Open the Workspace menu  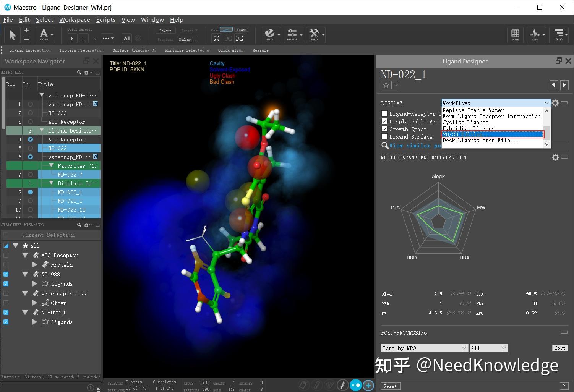(x=75, y=19)
